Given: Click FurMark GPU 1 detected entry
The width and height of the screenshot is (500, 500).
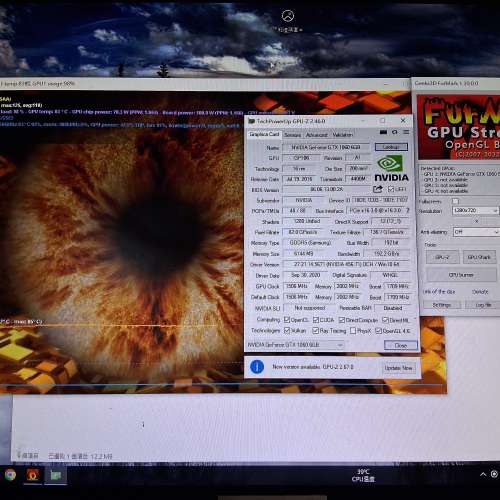Looking at the screenshot, I should point(462,174).
